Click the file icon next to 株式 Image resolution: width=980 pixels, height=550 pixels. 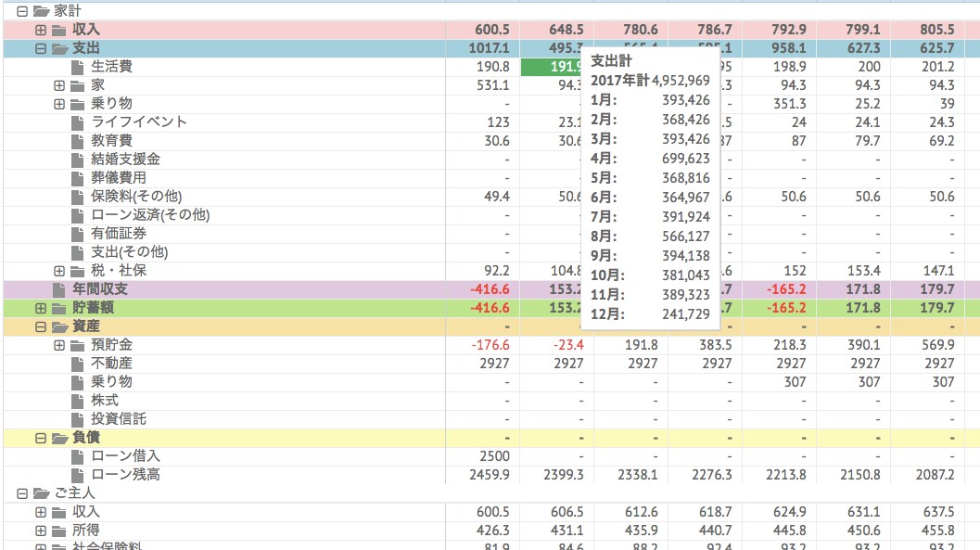(x=78, y=401)
